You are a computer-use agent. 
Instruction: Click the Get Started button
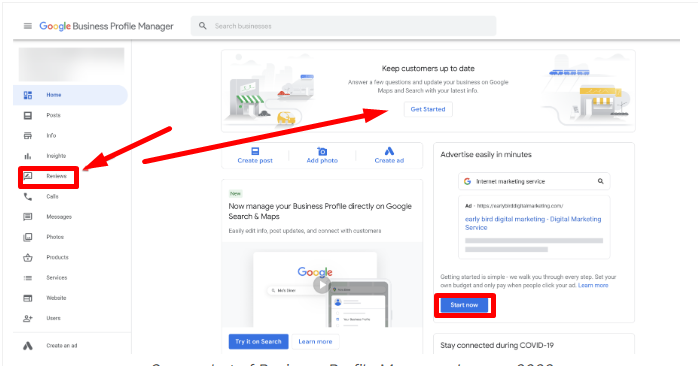[428, 109]
